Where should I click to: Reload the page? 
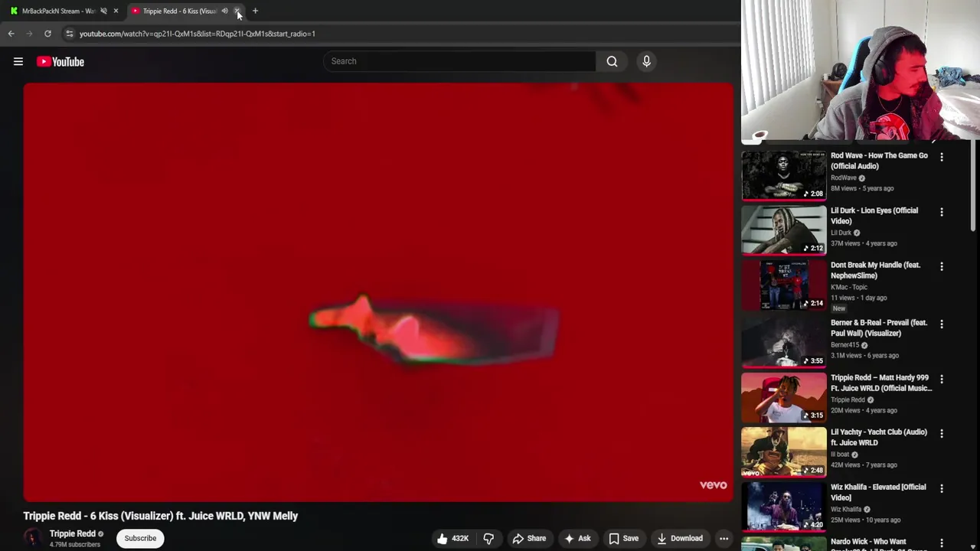[x=47, y=34]
